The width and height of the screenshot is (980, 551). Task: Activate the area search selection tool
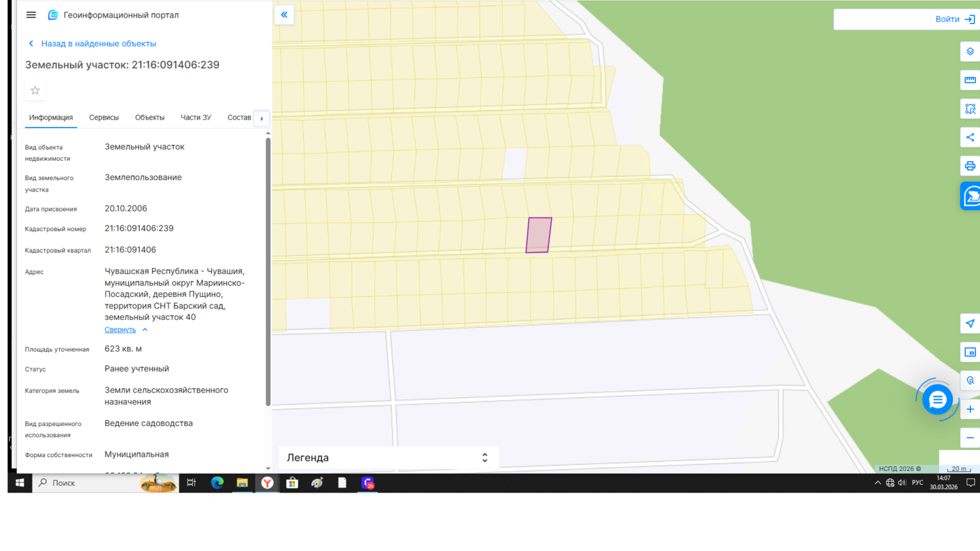[x=969, y=109]
